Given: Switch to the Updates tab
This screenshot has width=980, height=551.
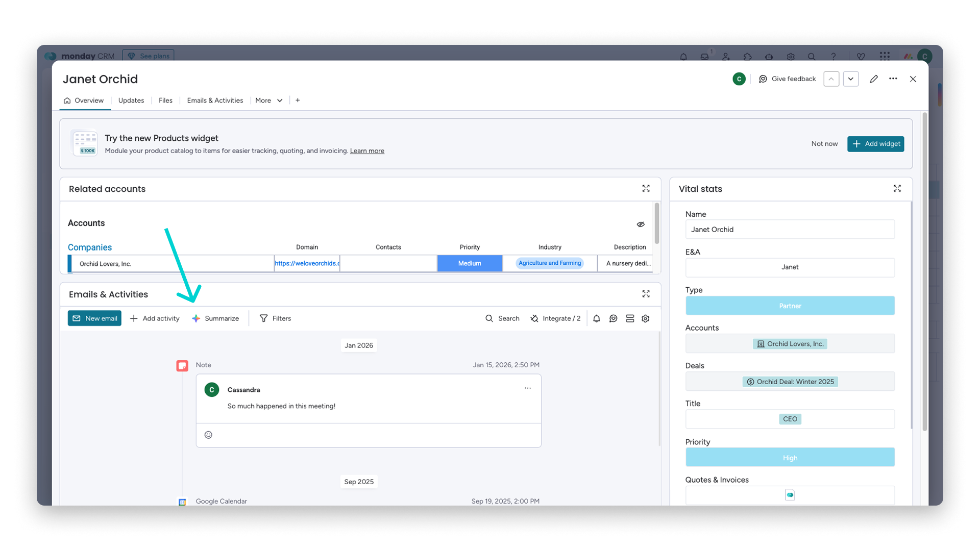Looking at the screenshot, I should tap(131, 101).
